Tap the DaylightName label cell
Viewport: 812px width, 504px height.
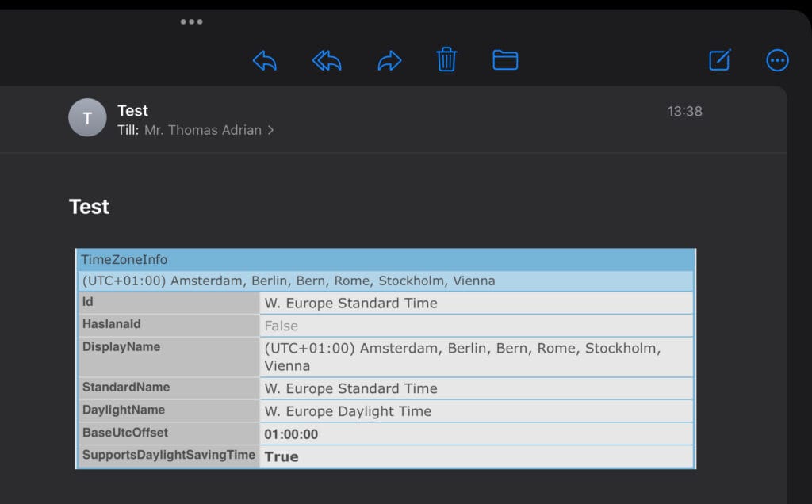click(168, 410)
